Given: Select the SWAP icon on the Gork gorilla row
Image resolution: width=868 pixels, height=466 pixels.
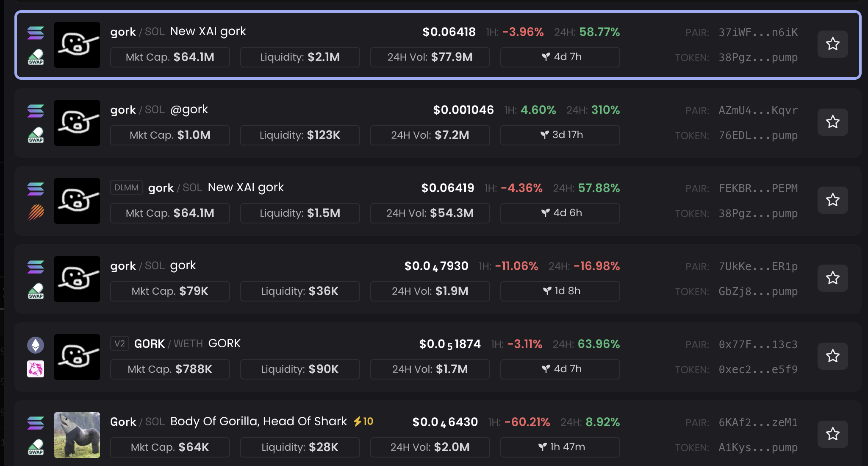Looking at the screenshot, I should pos(36,447).
